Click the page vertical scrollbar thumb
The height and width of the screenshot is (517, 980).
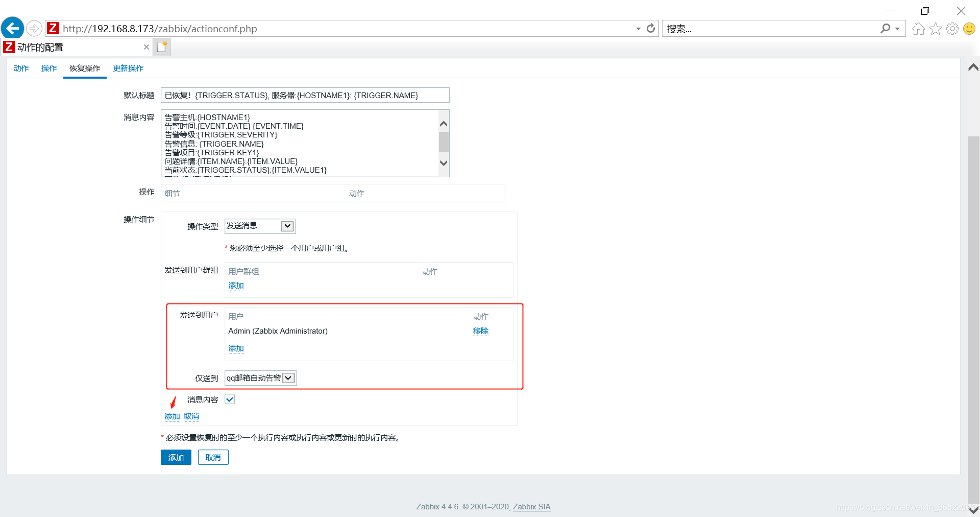973,319
